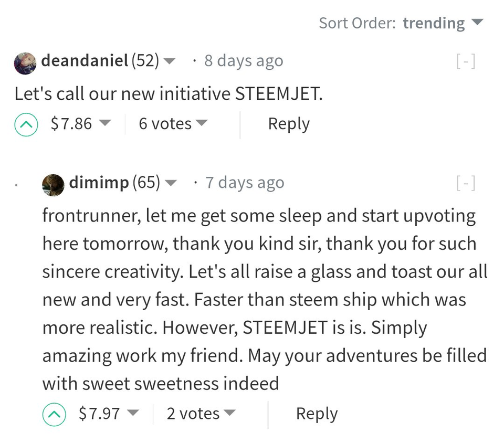Open the '8 days ago' timestamp permalink
This screenshot has width=504, height=443.
tap(244, 61)
